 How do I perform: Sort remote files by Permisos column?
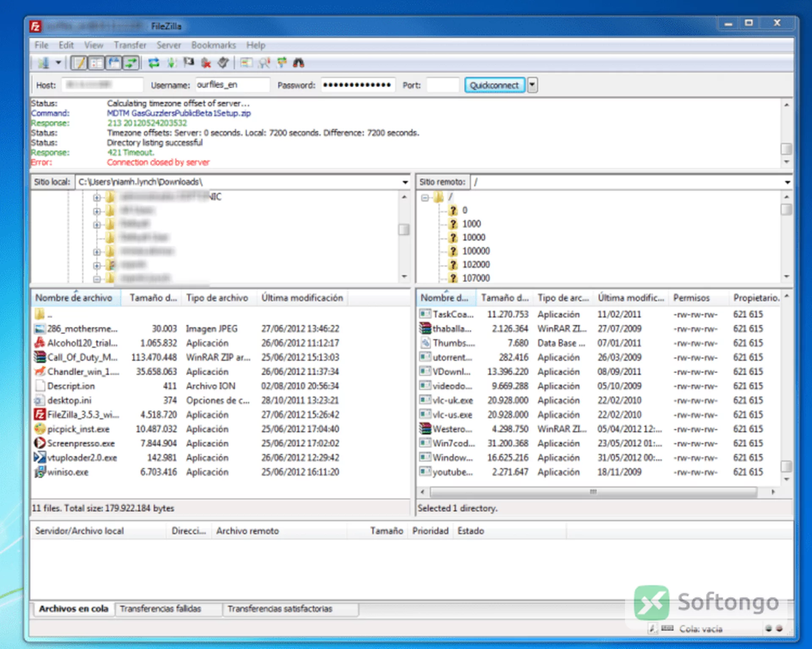coord(698,298)
